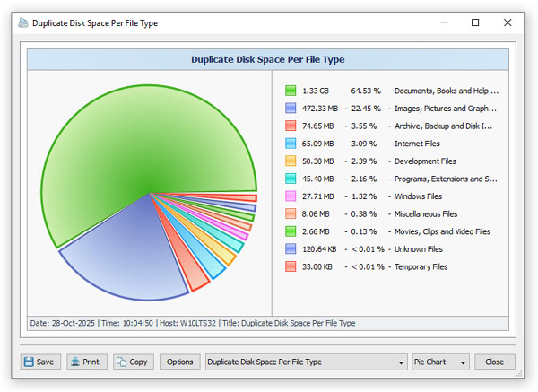Screen dimensions: 538x392
Task: Click the '3.55 %' percentage
Action: pyautogui.click(x=364, y=126)
